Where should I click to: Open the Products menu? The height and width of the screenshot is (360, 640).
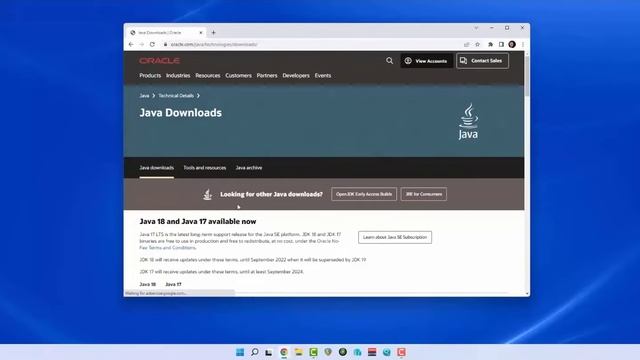150,76
